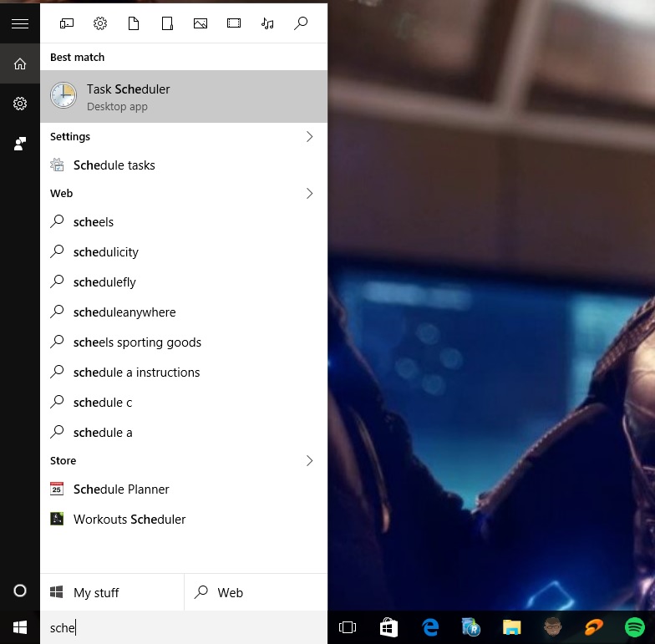This screenshot has height=644, width=655.
Task: Search the web for schedulefly
Action: click(x=184, y=282)
